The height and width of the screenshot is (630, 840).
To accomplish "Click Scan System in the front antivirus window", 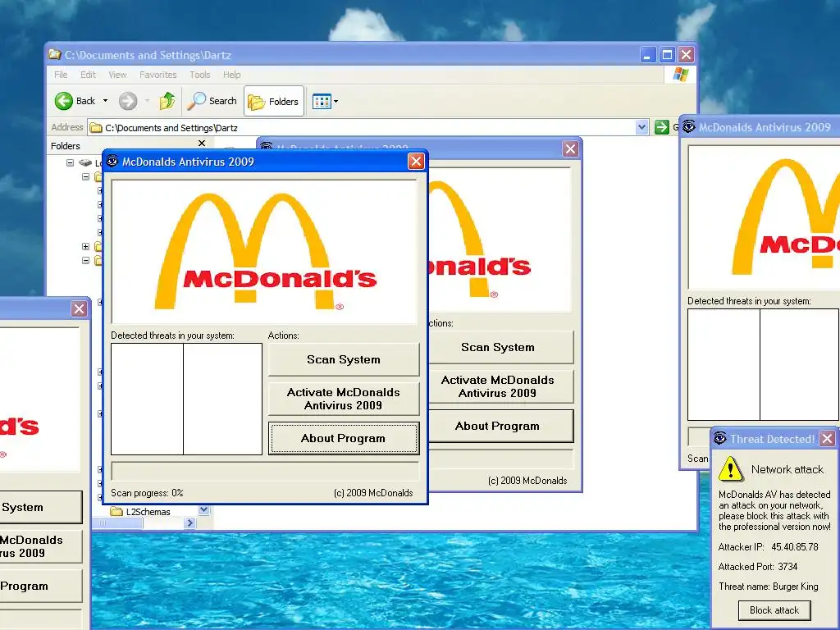I will (x=344, y=359).
